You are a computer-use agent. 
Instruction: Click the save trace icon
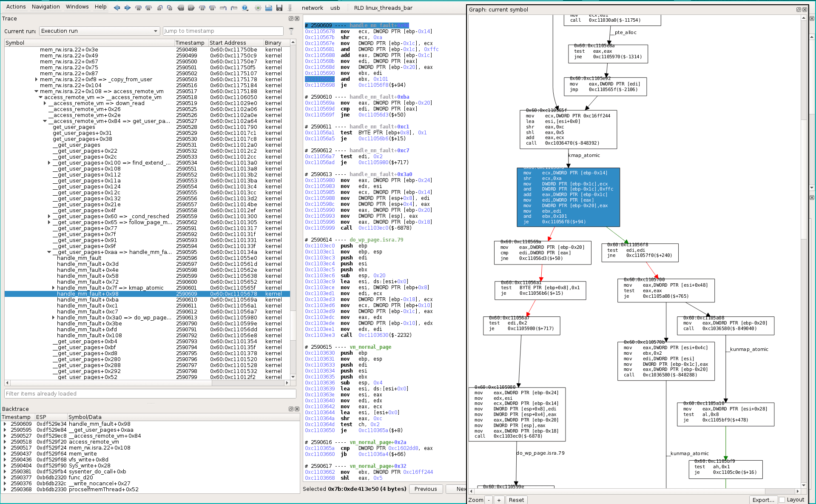point(279,8)
